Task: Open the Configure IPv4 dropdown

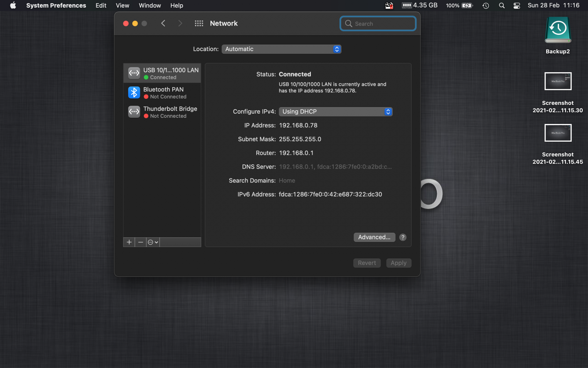Action: (x=335, y=112)
